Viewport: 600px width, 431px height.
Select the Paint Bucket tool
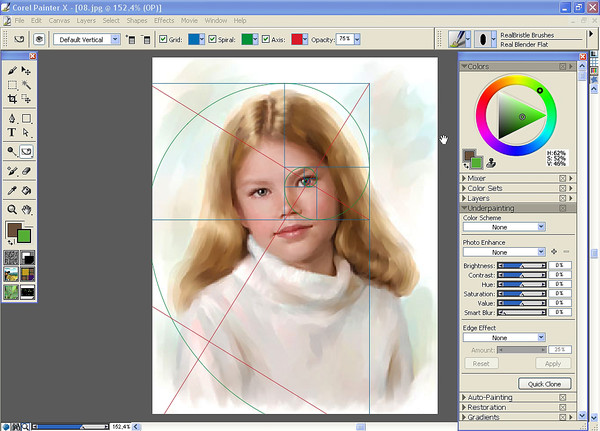26,190
